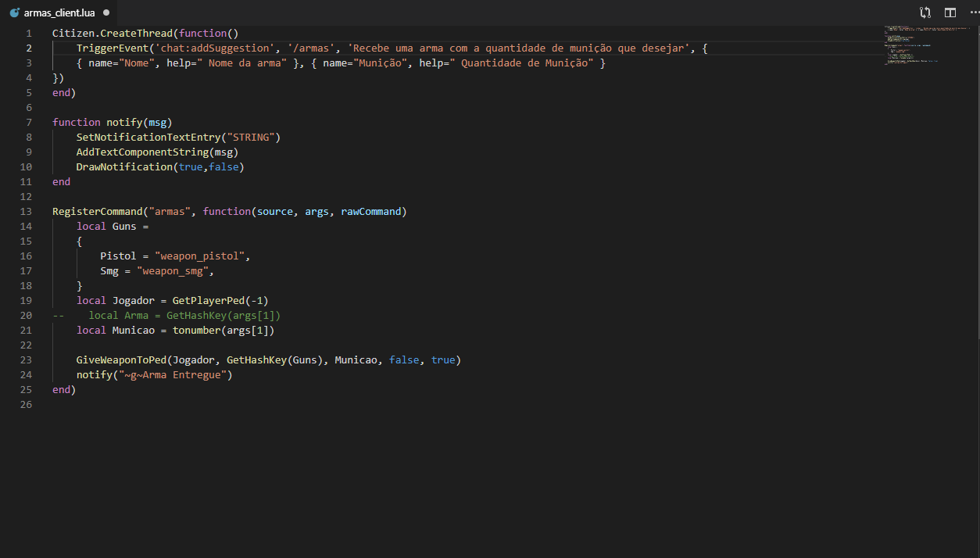This screenshot has height=558, width=980.
Task: Click line number 26 in the gutter
Action: click(x=27, y=405)
